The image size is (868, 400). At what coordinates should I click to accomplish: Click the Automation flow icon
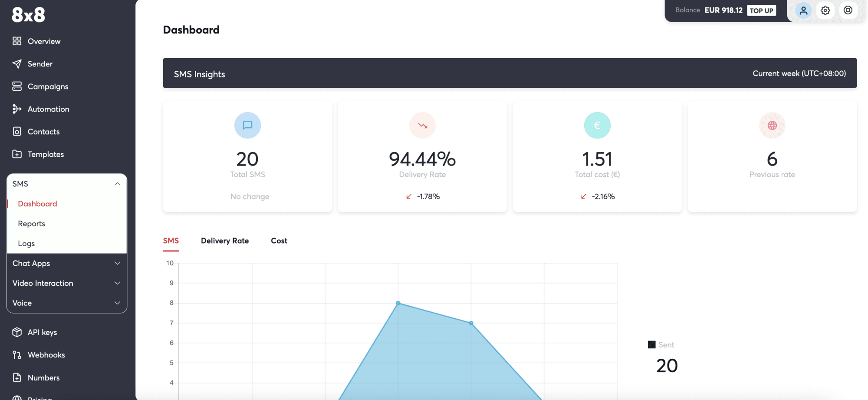[17, 109]
